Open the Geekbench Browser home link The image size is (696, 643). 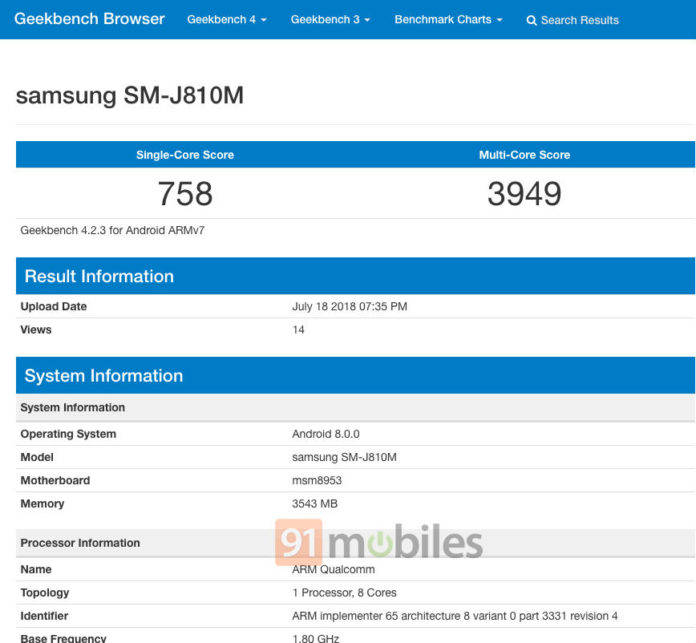point(89,19)
